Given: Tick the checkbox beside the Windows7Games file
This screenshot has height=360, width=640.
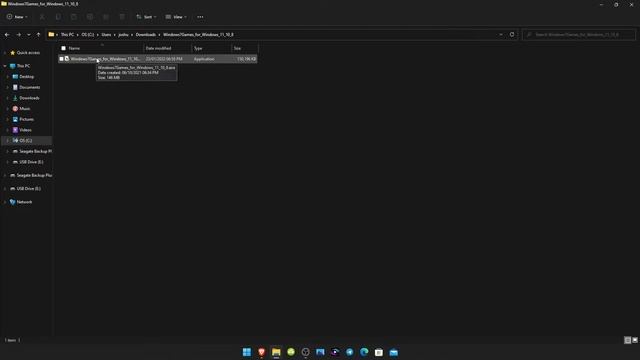Looking at the screenshot, I should pyautogui.click(x=61, y=59).
